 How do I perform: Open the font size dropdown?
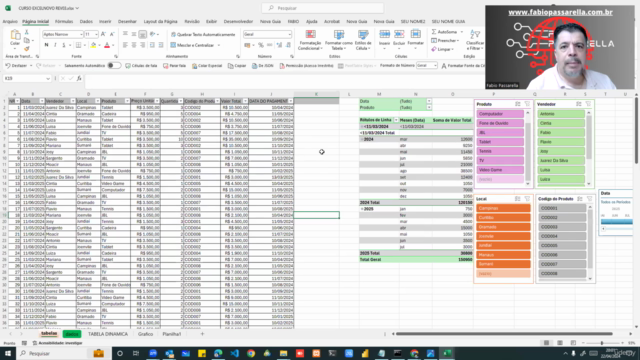tap(96, 34)
